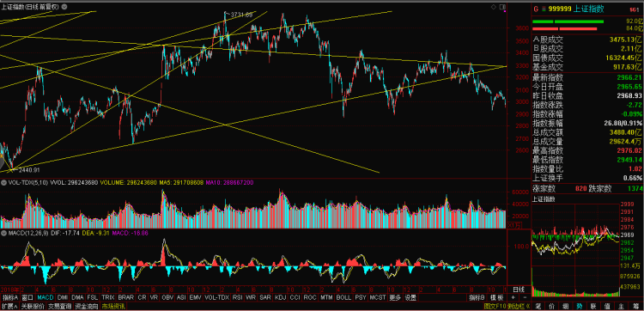Switch to the ASI indicator
The image size is (644, 311).
(181, 297)
